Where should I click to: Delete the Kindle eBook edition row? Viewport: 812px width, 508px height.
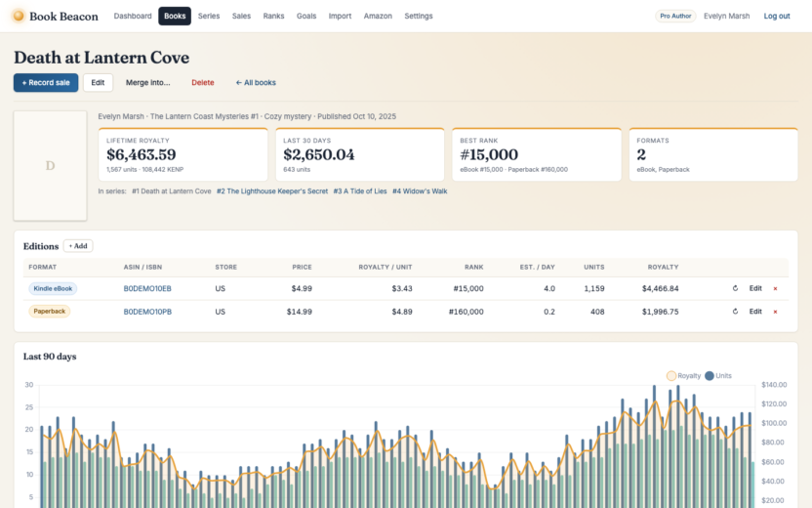click(x=775, y=289)
